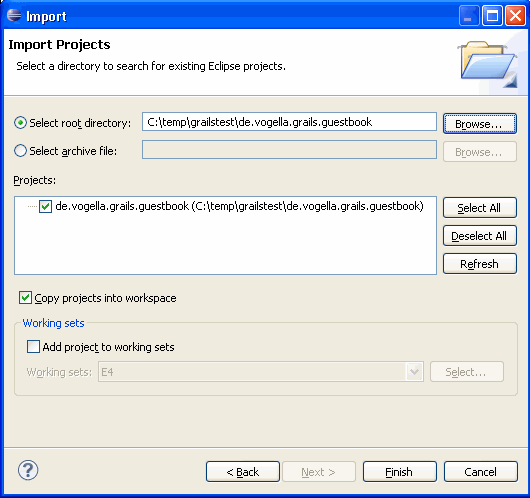
Task: Go Back to the previous wizard page
Action: (243, 472)
